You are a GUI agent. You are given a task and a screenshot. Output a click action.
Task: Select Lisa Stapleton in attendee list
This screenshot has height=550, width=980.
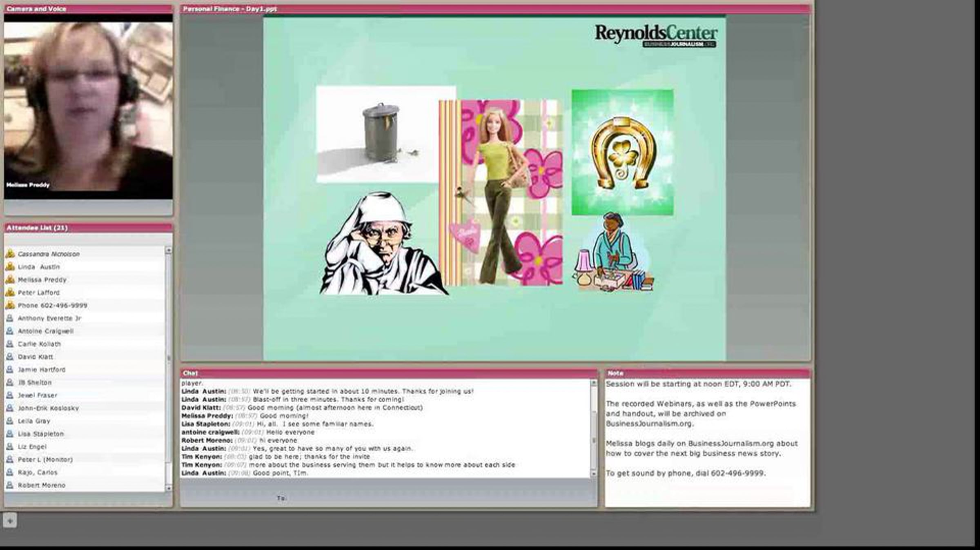tap(41, 434)
